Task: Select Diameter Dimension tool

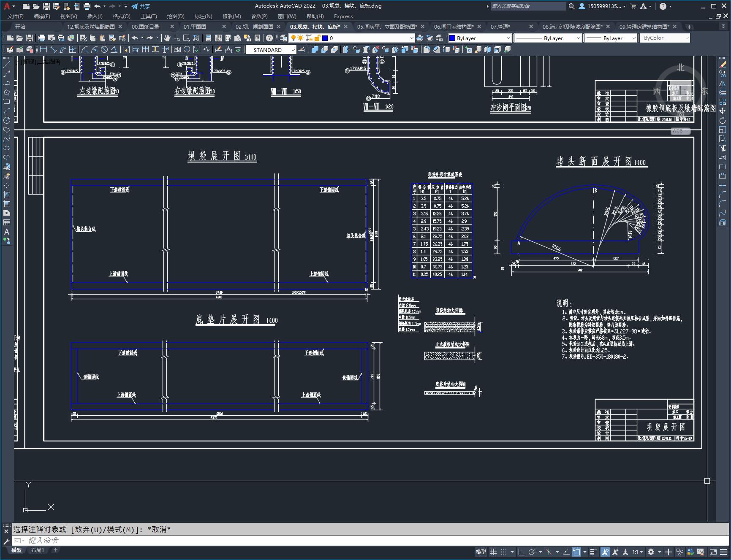Action: coord(104,49)
